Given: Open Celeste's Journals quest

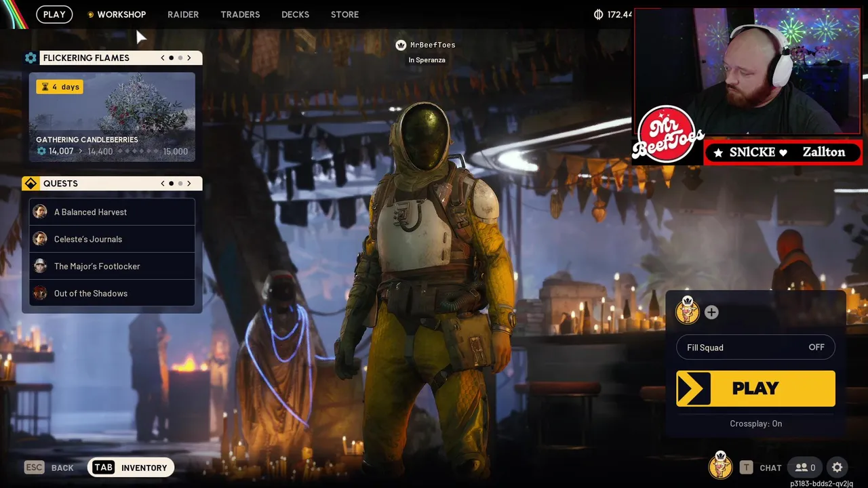Looking at the screenshot, I should (x=112, y=239).
